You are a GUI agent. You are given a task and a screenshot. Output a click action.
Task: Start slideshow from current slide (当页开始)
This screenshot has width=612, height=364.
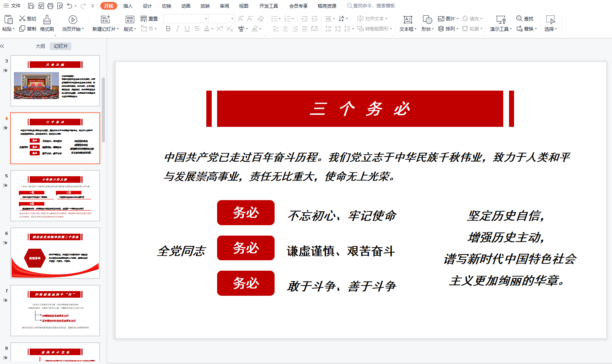(72, 24)
